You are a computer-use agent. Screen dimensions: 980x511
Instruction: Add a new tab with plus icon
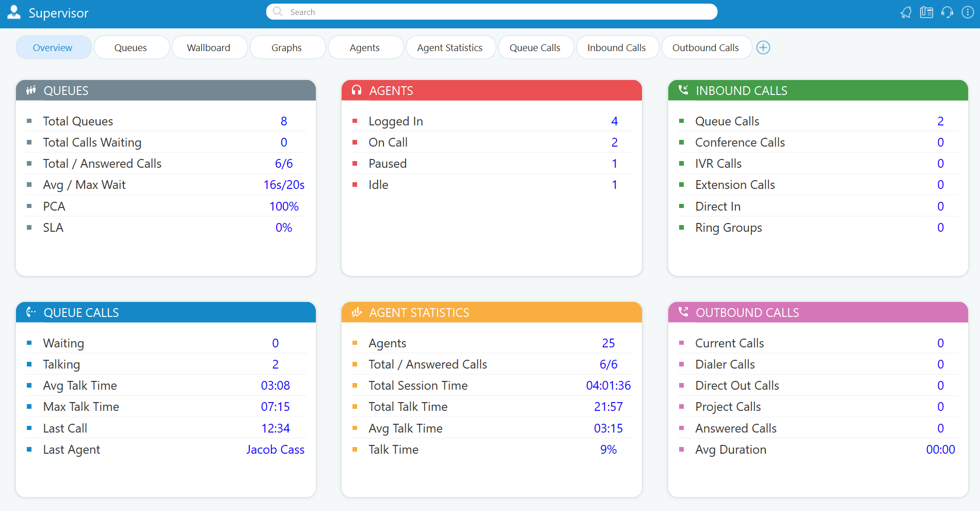(763, 47)
